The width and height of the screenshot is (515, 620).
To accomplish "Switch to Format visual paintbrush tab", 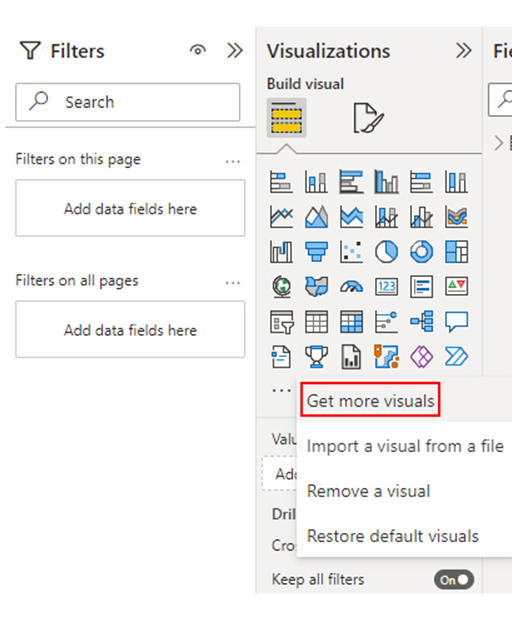I will 368,118.
